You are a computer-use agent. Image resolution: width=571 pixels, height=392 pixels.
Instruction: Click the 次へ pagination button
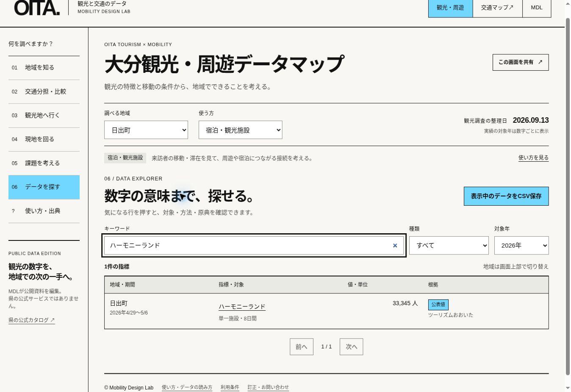(x=352, y=347)
